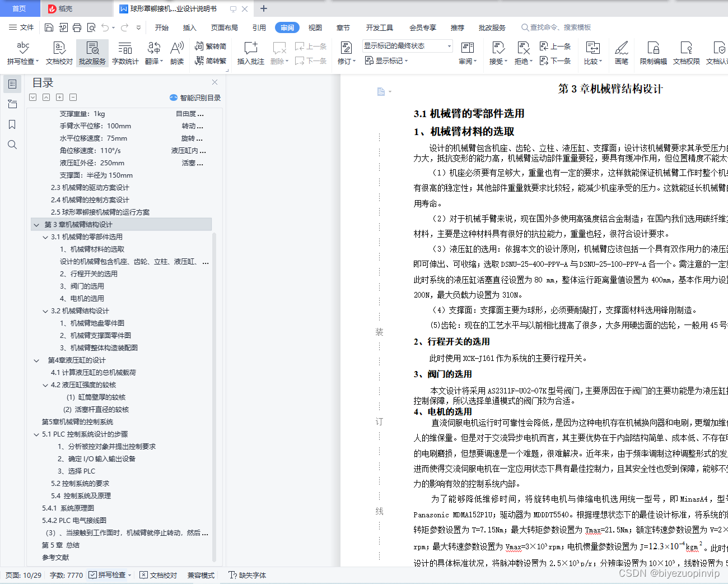
Task: Open the 拼写检查 spell check tool
Action: [23, 53]
